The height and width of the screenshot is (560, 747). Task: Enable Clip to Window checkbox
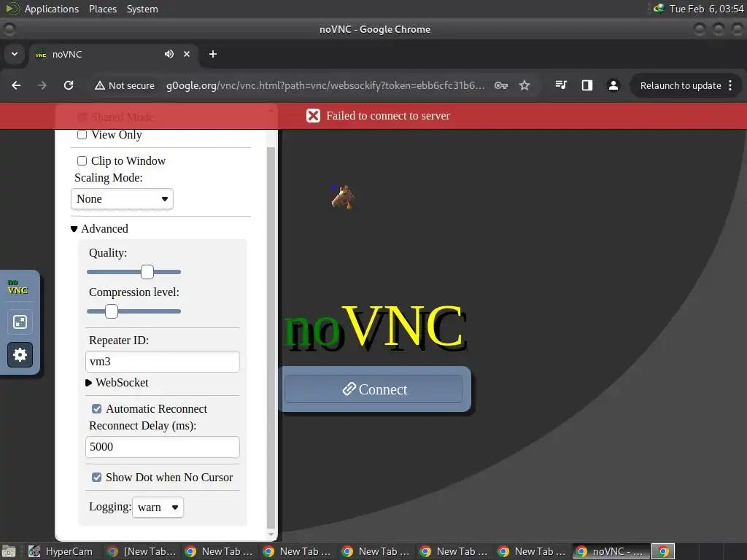pos(82,161)
